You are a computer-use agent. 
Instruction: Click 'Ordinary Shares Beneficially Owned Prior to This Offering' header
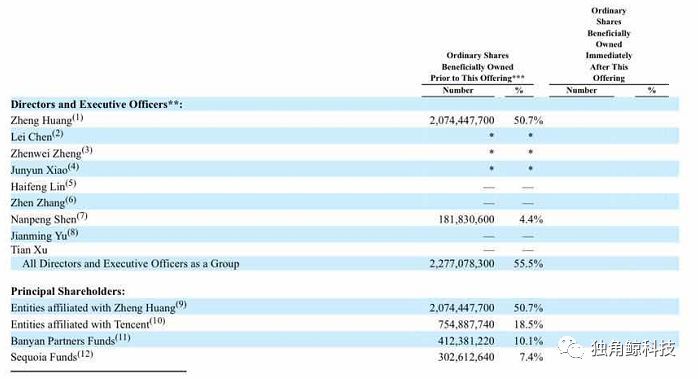(x=477, y=67)
